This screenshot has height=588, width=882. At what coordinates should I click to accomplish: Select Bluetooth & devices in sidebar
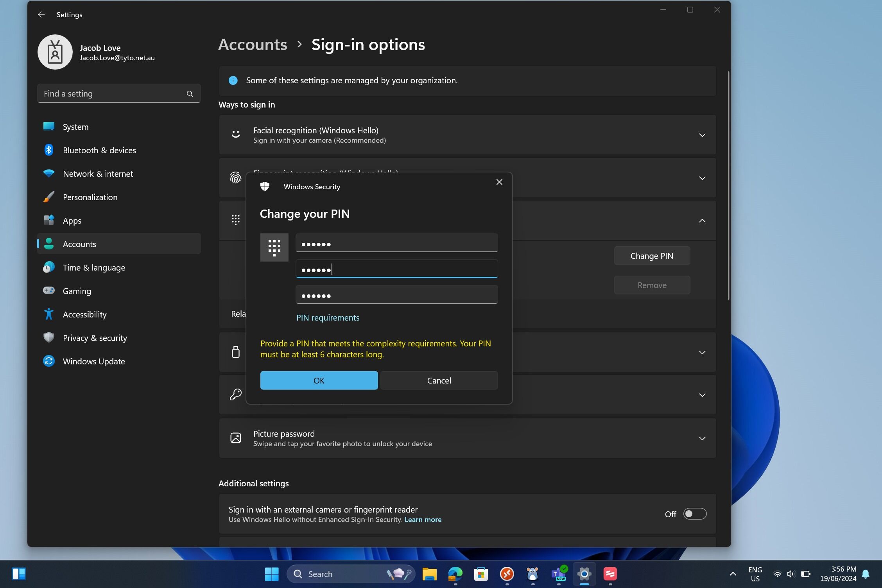(99, 150)
